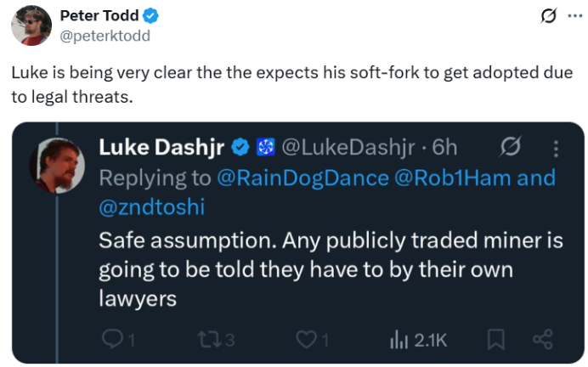Click Peter Todd's blue verified badge
588x367 pixels.
coord(150,16)
